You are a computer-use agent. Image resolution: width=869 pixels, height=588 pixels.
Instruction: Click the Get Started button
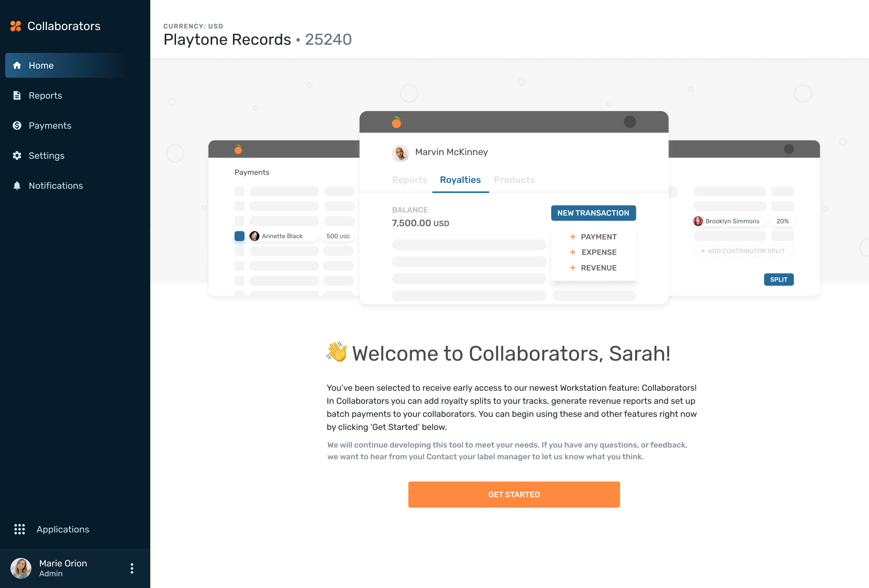514,494
